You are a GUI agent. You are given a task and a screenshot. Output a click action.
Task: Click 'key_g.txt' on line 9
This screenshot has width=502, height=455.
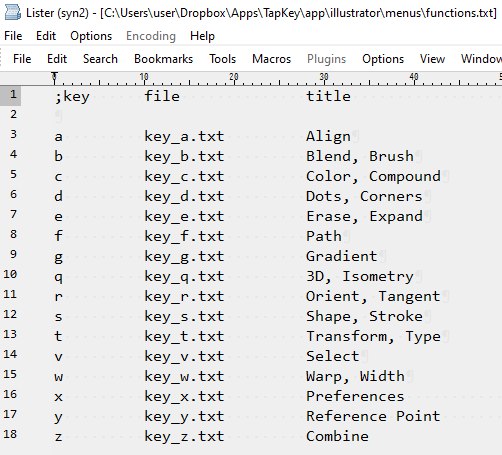coord(184,257)
